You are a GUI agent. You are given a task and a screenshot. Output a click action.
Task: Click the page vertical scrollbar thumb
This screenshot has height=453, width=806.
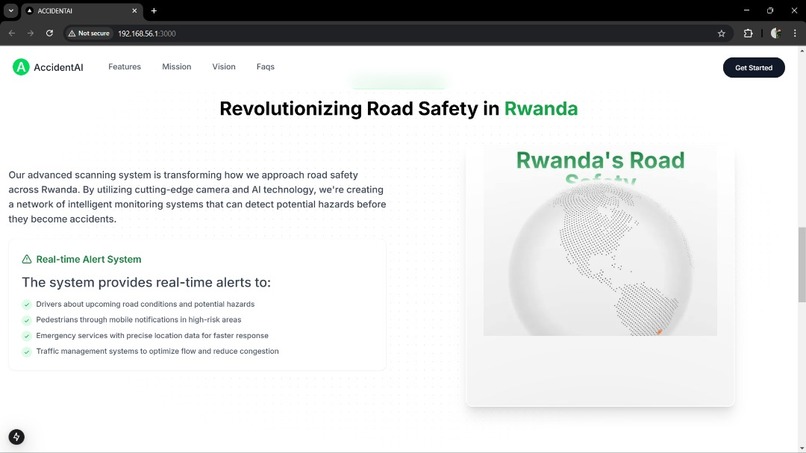pos(801,264)
